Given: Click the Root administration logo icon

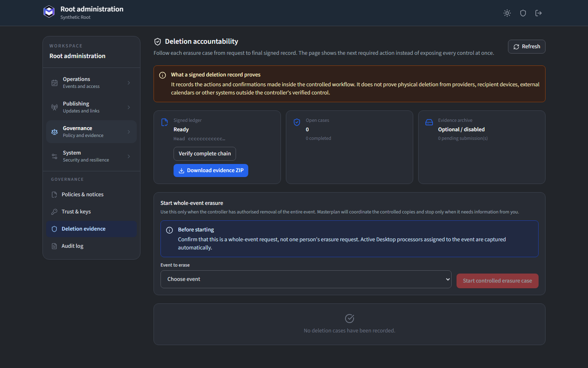Looking at the screenshot, I should pyautogui.click(x=49, y=11).
